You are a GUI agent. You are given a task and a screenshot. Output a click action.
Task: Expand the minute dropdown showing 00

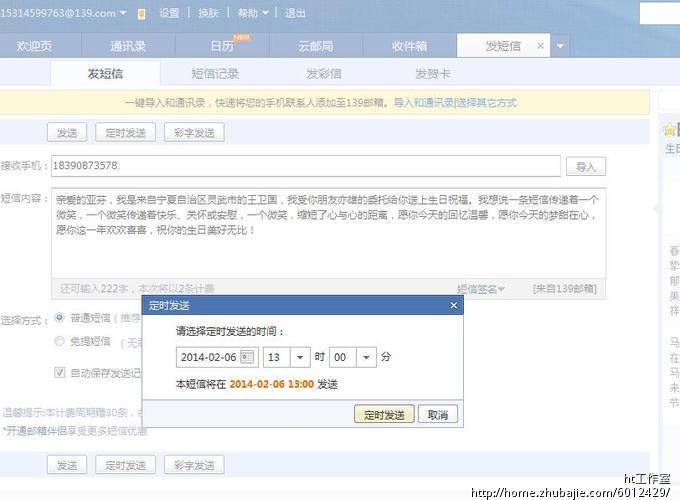point(366,357)
